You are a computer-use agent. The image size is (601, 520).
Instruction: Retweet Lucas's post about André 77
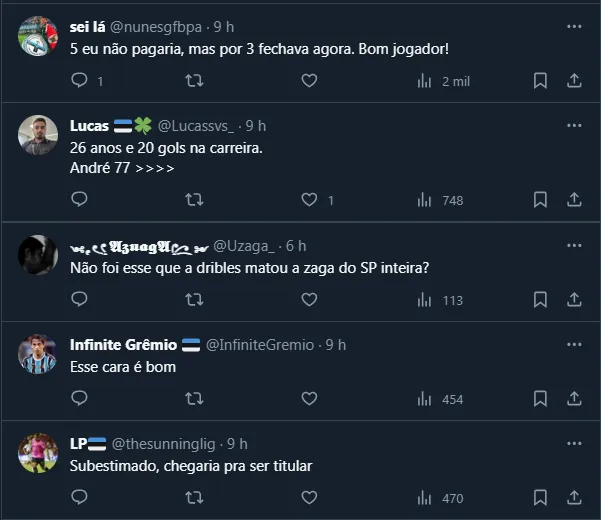(x=195, y=200)
